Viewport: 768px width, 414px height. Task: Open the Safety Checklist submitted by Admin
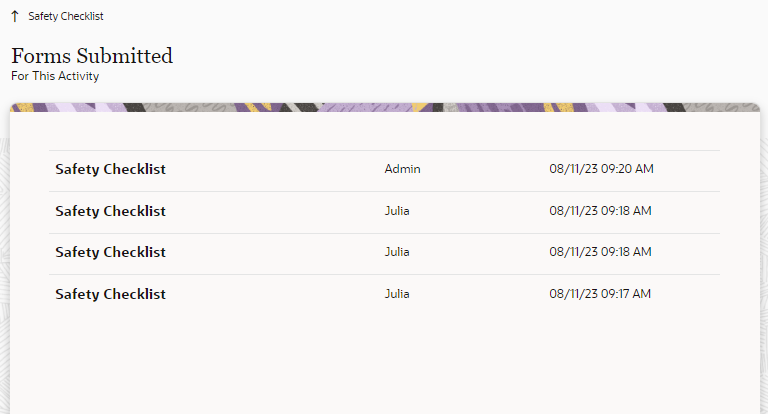click(110, 170)
